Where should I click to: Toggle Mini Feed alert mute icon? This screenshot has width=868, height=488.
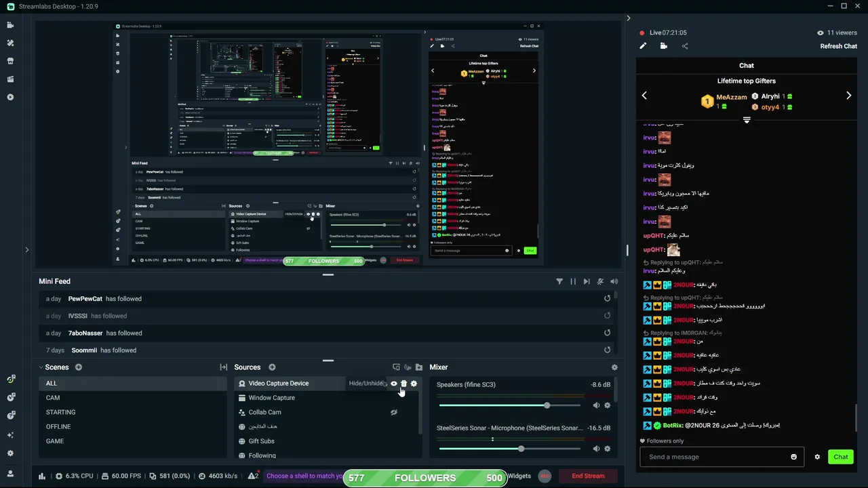coord(600,281)
